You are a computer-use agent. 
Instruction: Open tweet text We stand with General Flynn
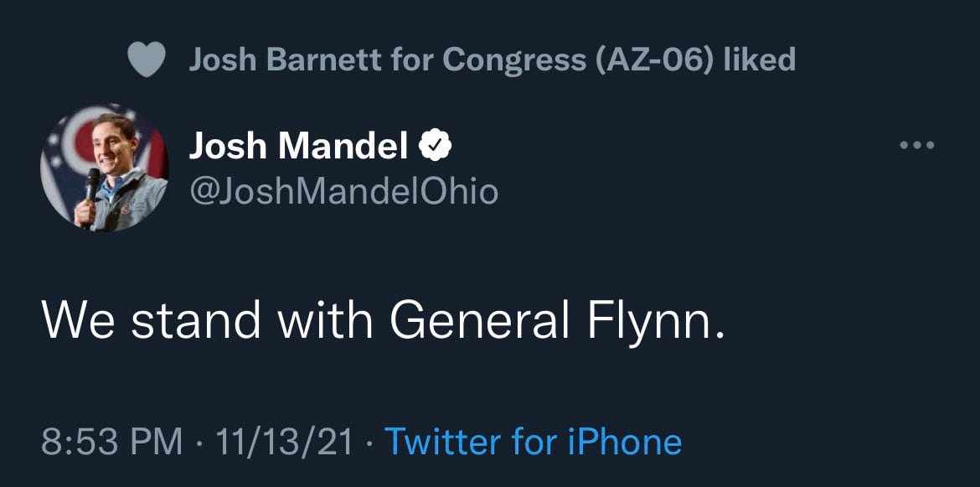pos(383,319)
